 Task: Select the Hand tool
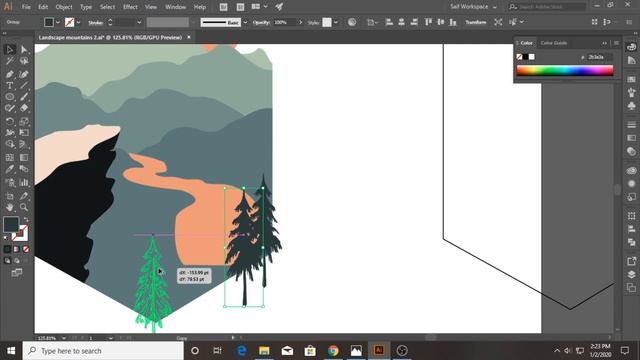tap(10, 207)
